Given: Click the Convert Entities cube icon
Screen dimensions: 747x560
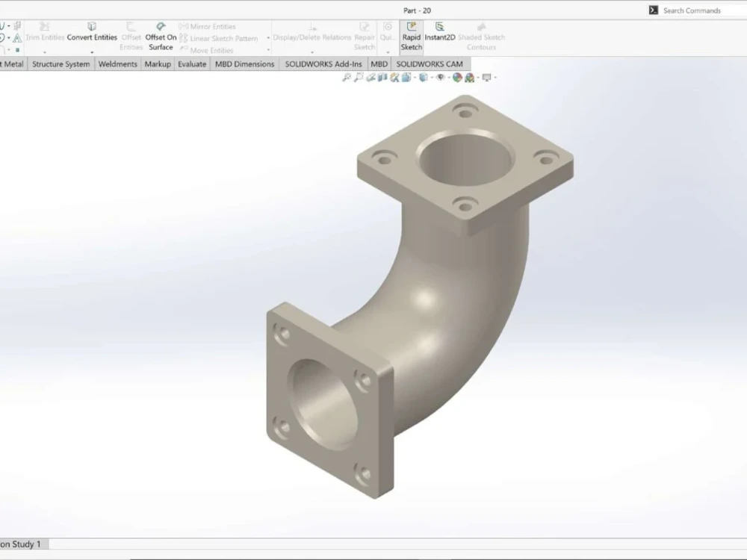Looking at the screenshot, I should (x=91, y=26).
